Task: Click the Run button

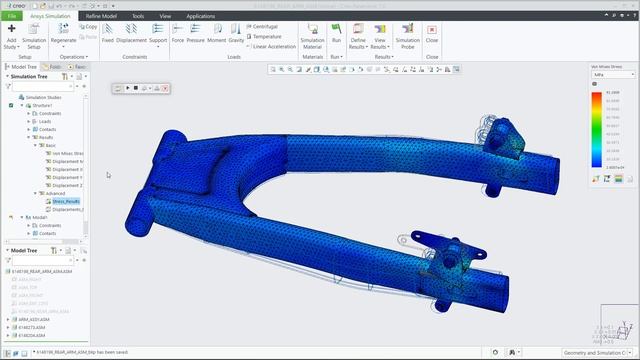Action: (336, 33)
